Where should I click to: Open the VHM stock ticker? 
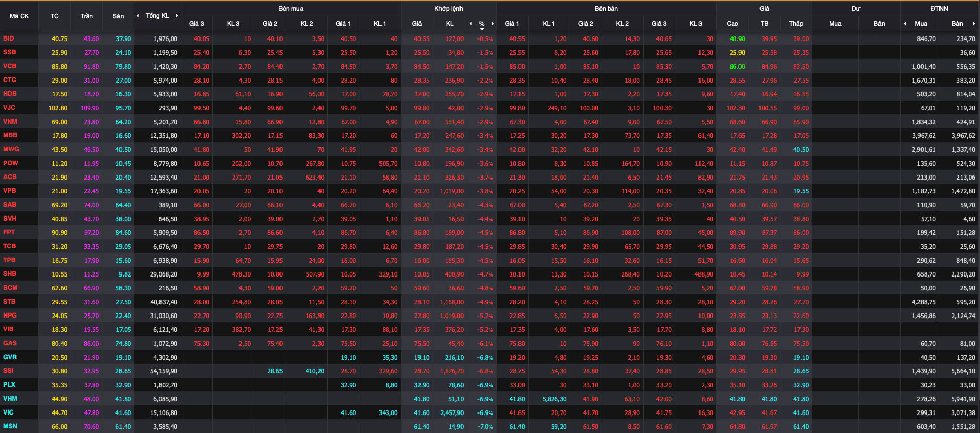click(10, 399)
